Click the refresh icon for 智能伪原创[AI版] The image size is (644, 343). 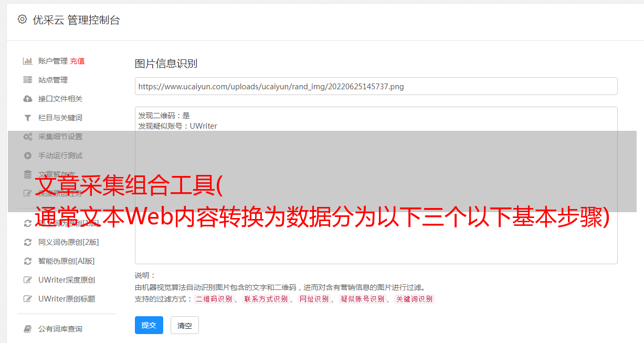coord(28,261)
